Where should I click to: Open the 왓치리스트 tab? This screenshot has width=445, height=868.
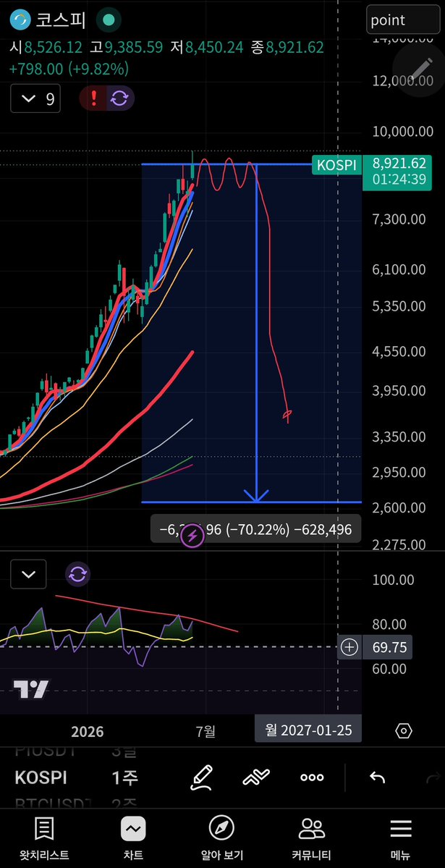point(44,838)
